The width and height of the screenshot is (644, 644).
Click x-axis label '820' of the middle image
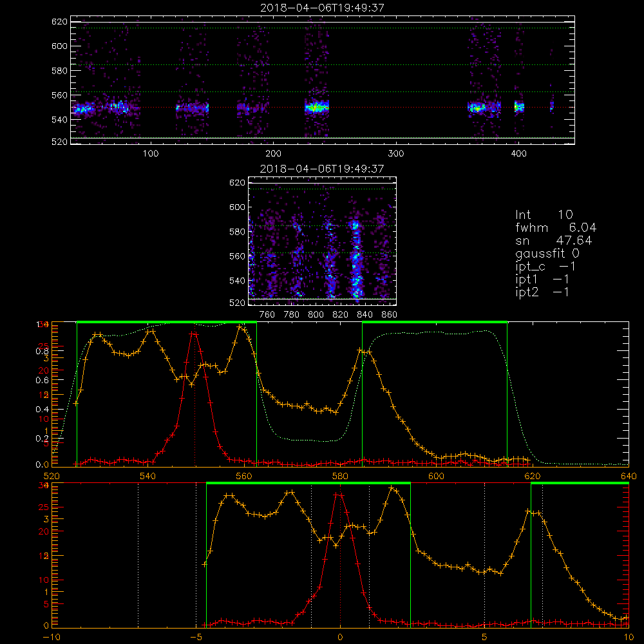pyautogui.click(x=341, y=315)
